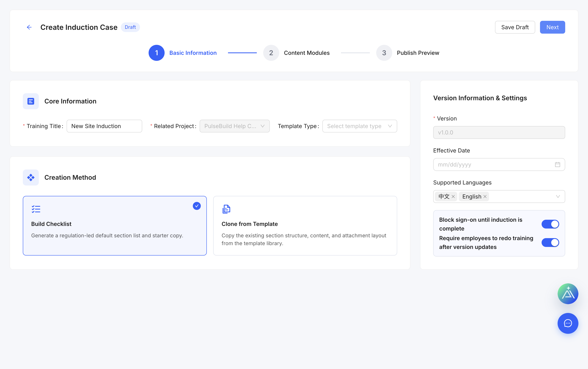Screen dimensions: 588x369
Task: Open the AI assistant floating icon
Action: point(568,294)
